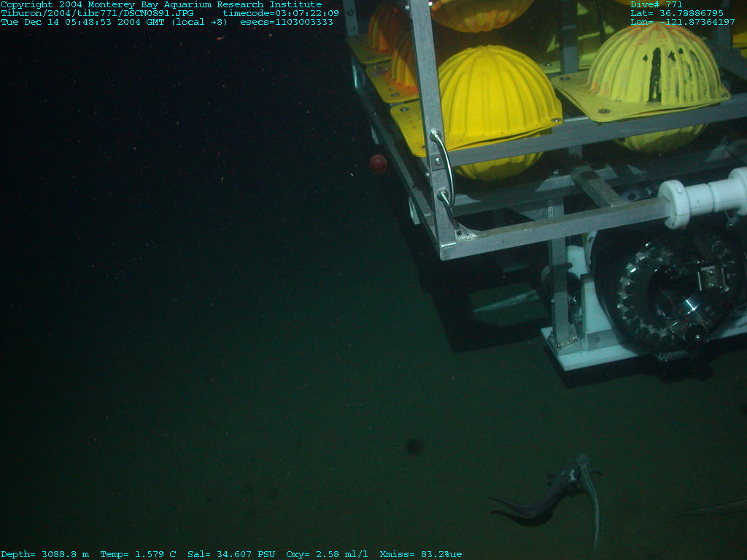Click the Monterey Bay Aquarium Research Institute copyright line
This screenshot has height=560, width=747.
pyautogui.click(x=161, y=4)
